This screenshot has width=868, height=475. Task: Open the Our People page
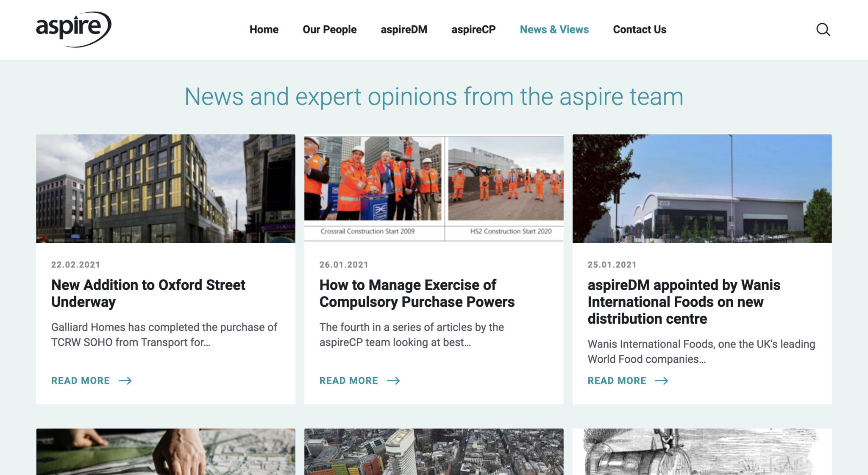[329, 29]
